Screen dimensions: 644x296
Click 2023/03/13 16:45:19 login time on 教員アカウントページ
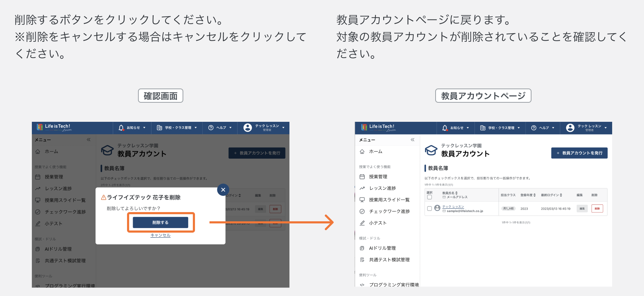556,209
